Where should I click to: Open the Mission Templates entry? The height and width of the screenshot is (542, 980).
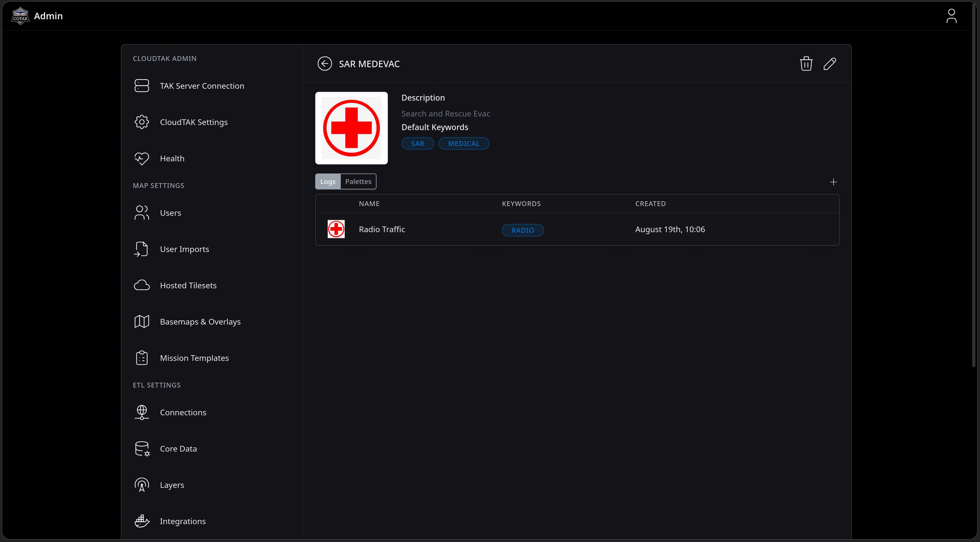(212, 358)
